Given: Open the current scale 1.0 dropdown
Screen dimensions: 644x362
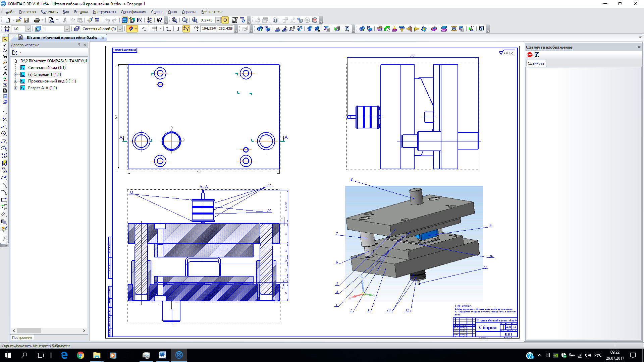Looking at the screenshot, I should click(x=28, y=29).
